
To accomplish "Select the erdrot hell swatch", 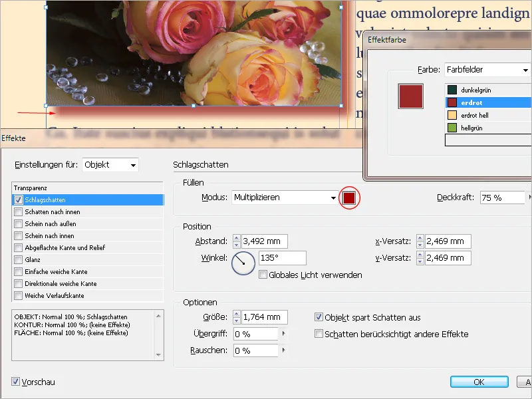I will click(x=488, y=115).
